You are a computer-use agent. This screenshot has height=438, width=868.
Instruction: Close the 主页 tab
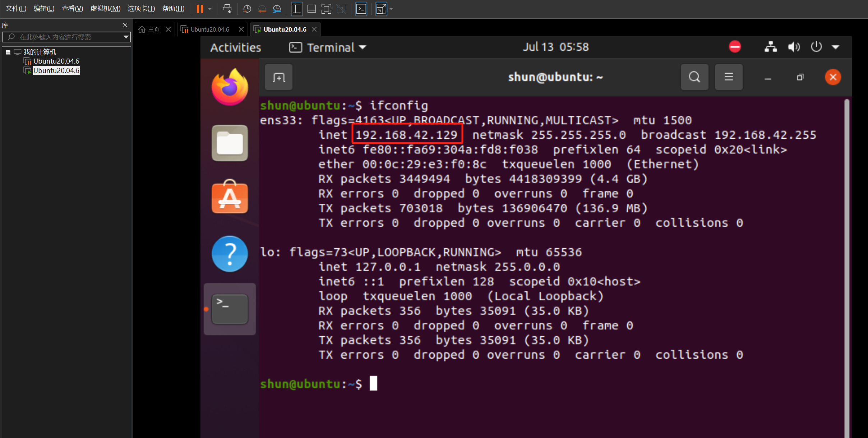(x=168, y=29)
